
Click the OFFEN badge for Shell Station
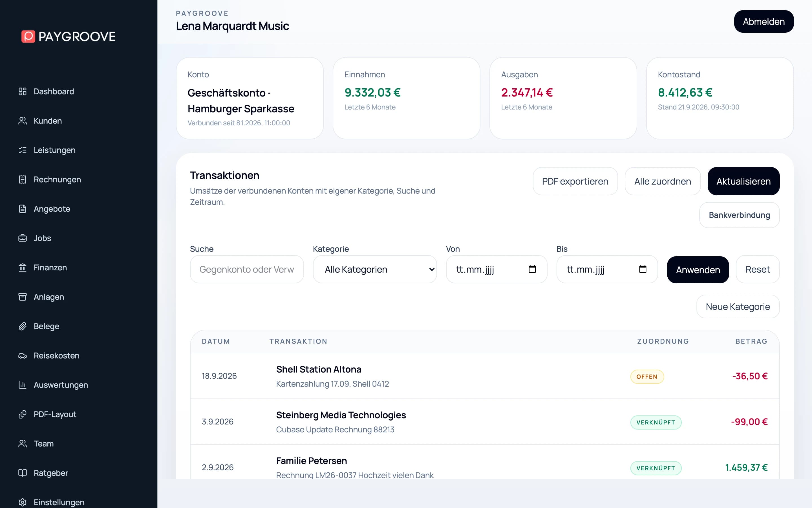(647, 377)
